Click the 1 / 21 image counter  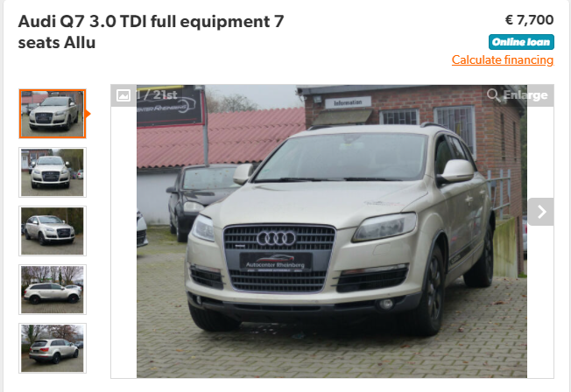pyautogui.click(x=157, y=95)
